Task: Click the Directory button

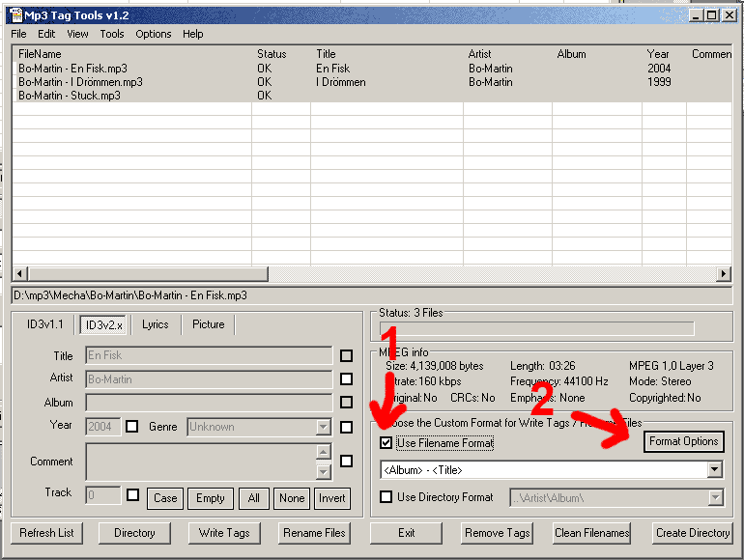Action: pos(134,533)
